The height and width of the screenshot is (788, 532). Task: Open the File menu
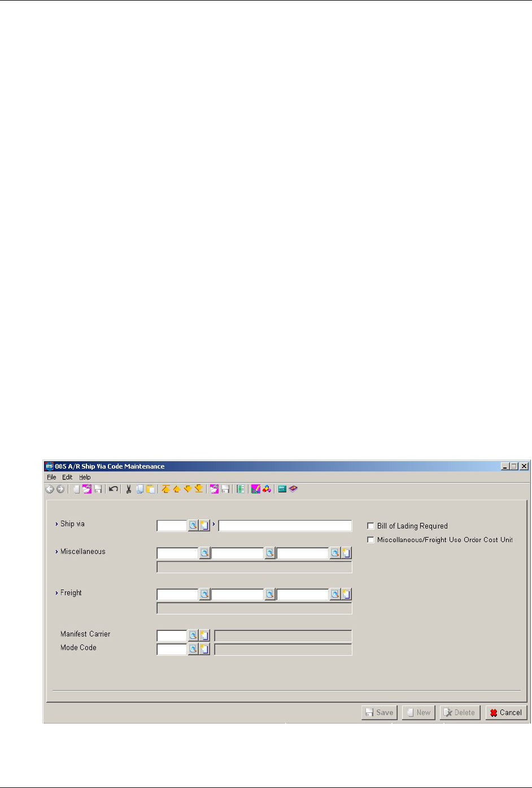[x=51, y=477]
